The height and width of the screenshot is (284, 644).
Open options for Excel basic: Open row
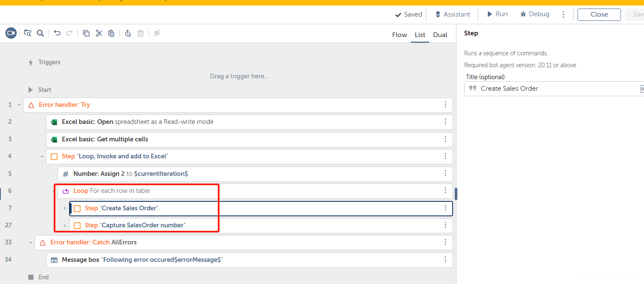(445, 122)
